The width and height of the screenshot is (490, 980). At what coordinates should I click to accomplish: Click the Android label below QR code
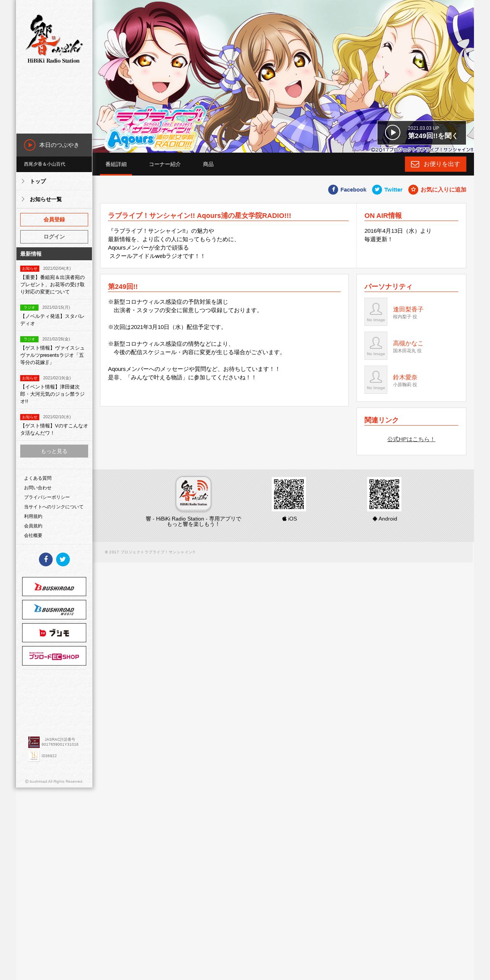pos(385,519)
